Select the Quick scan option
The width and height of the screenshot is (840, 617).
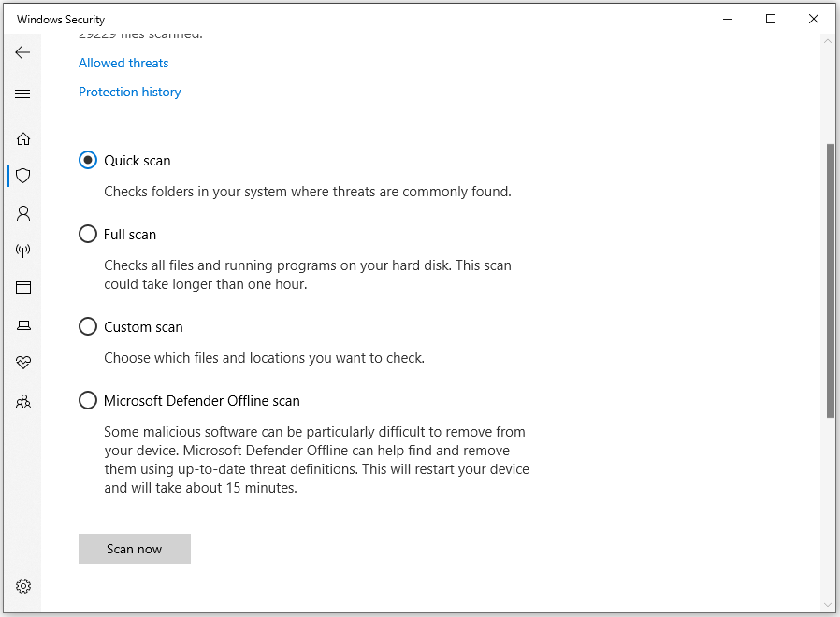point(88,160)
